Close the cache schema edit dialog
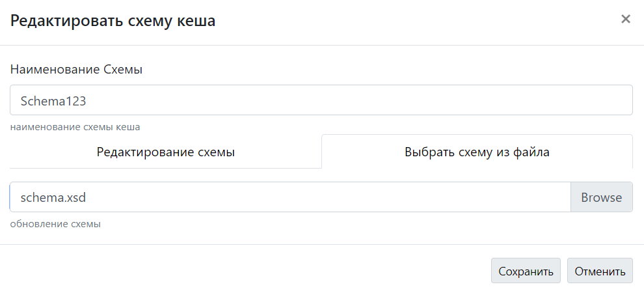The height and width of the screenshot is (291, 644). coord(626,20)
